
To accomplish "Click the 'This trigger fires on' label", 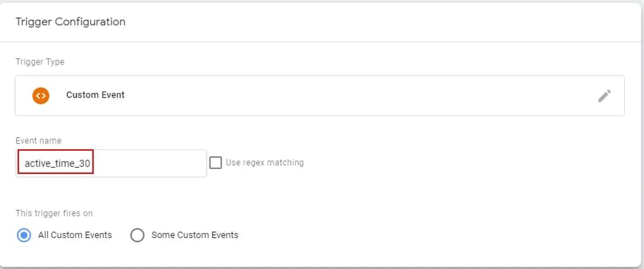I will [54, 213].
